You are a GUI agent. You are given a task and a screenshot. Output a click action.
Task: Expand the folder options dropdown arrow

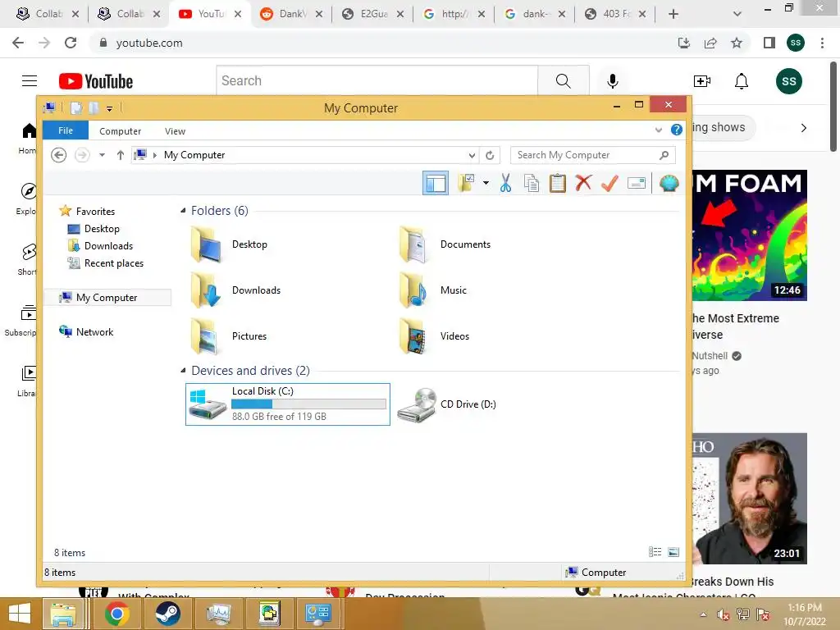click(x=486, y=183)
